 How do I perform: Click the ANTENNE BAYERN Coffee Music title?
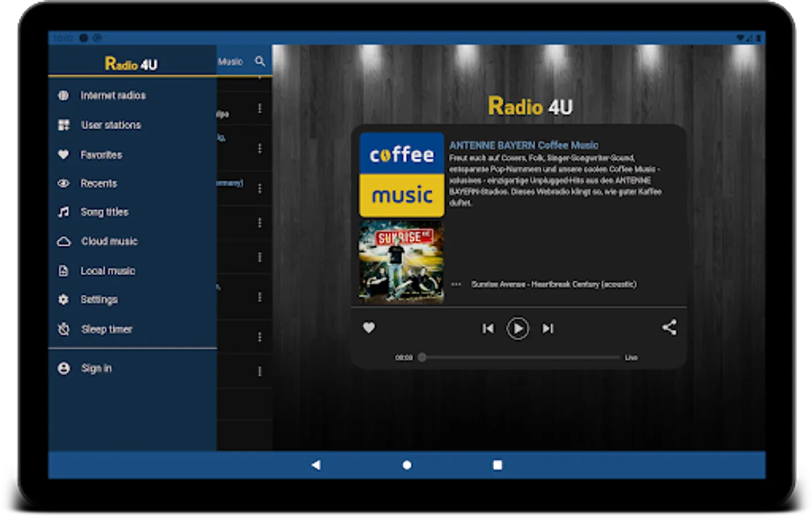tap(524, 145)
